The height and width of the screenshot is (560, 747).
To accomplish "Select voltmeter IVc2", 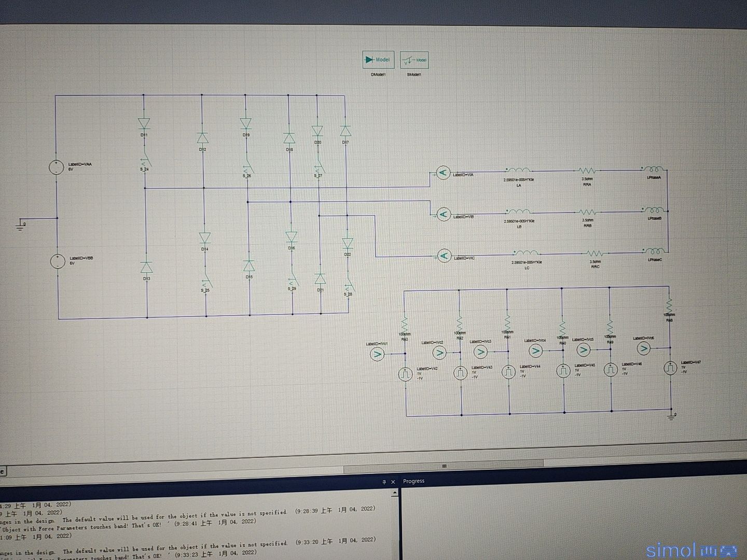I will (439, 353).
